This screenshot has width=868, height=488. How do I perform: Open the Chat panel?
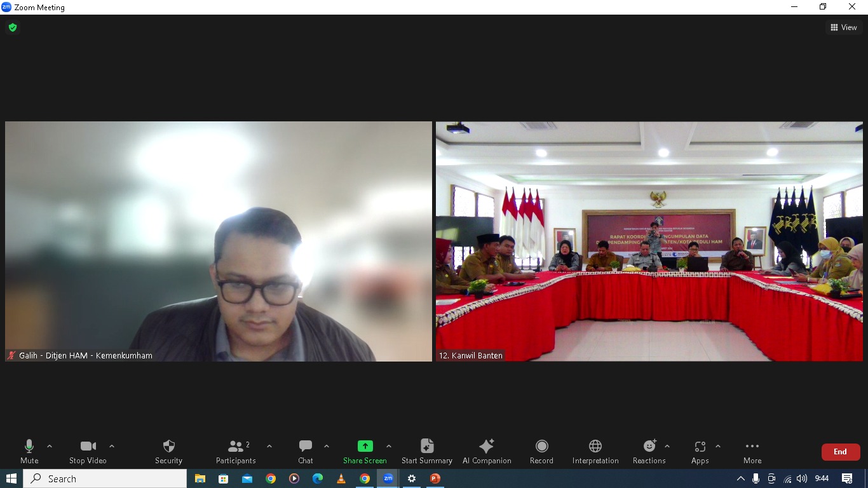tap(306, 451)
